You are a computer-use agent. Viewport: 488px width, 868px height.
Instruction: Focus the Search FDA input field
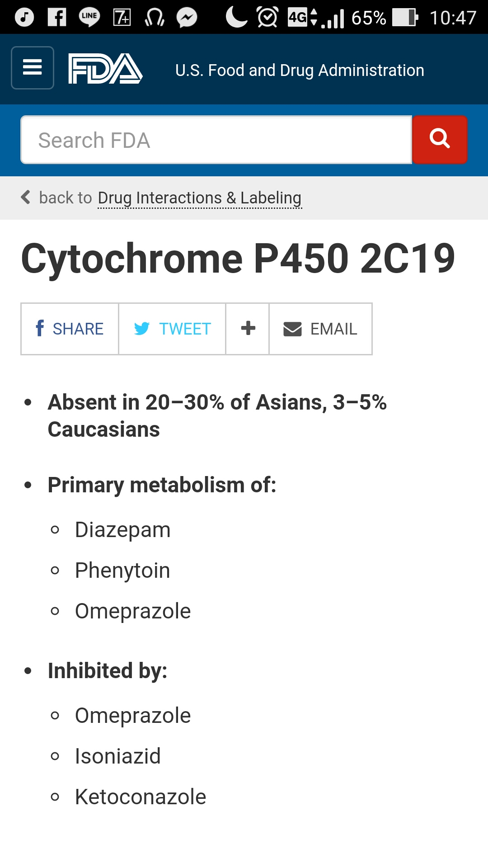(216, 140)
